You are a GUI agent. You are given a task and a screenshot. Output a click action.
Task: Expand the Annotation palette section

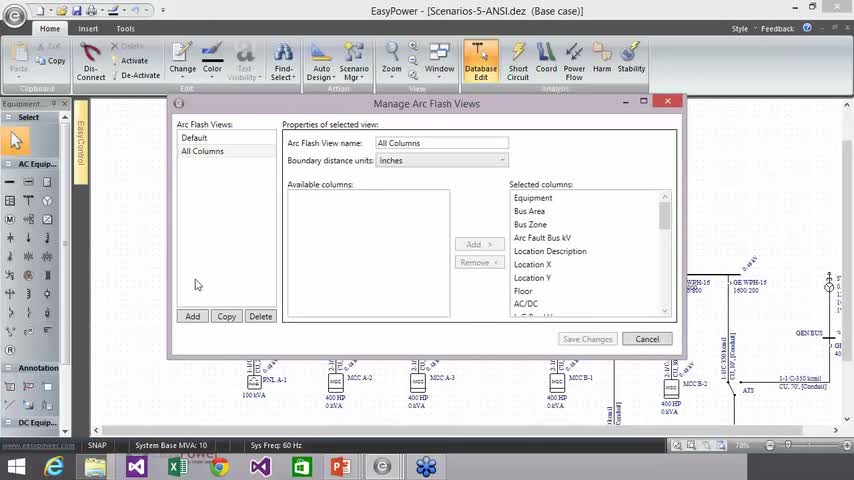(x=9, y=368)
